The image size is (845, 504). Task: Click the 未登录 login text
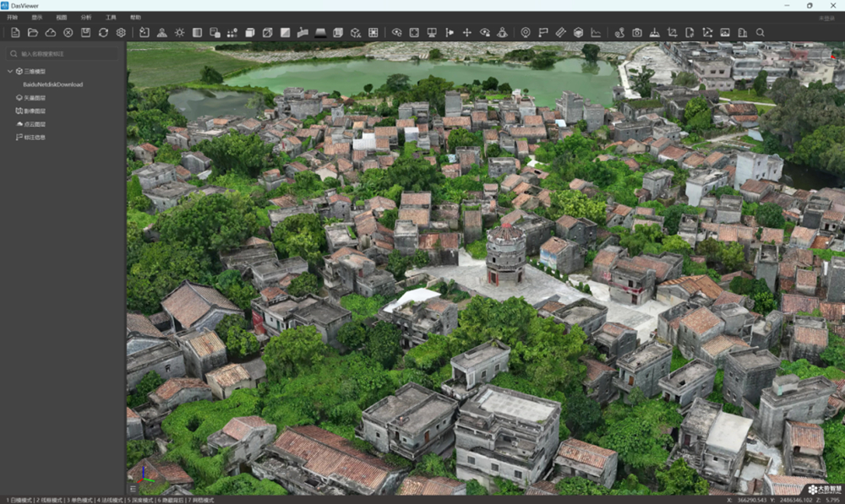pos(827,19)
